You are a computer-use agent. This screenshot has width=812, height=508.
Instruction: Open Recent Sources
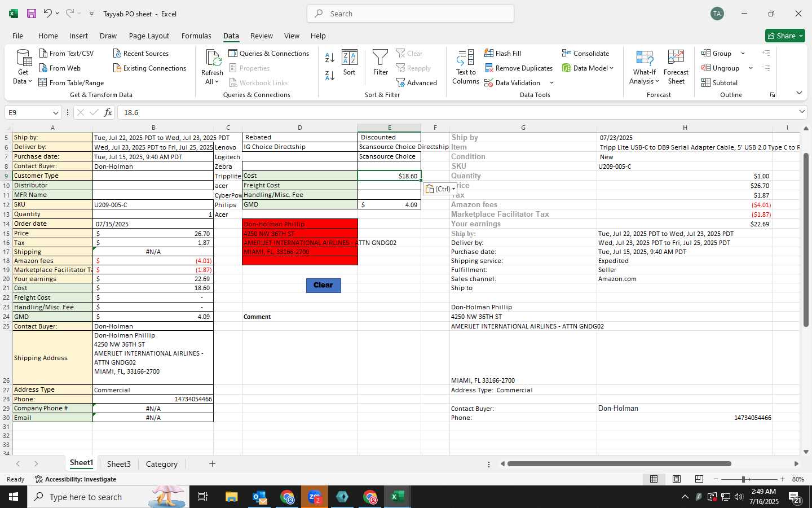point(140,54)
